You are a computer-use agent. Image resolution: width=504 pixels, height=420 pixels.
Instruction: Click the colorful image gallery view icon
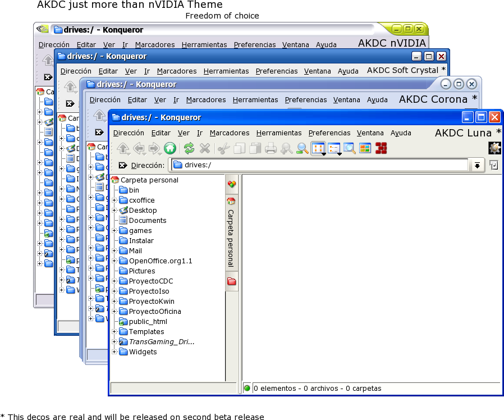pos(365,148)
